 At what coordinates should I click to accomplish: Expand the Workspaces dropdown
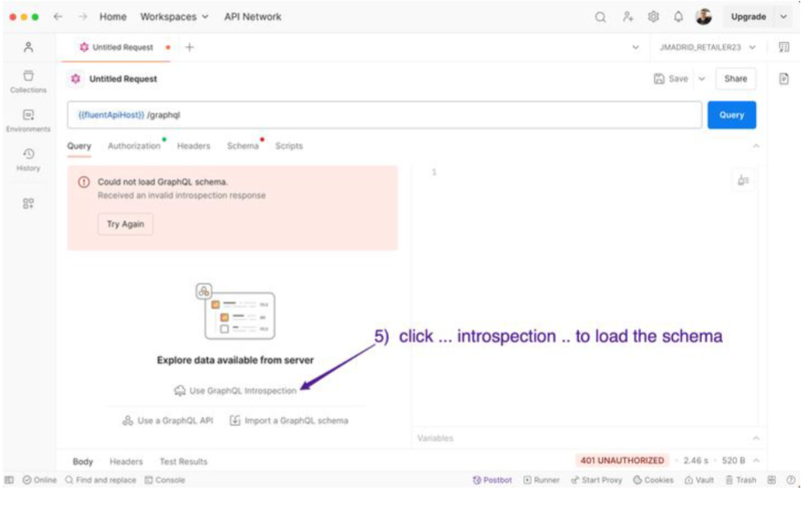coord(168,17)
